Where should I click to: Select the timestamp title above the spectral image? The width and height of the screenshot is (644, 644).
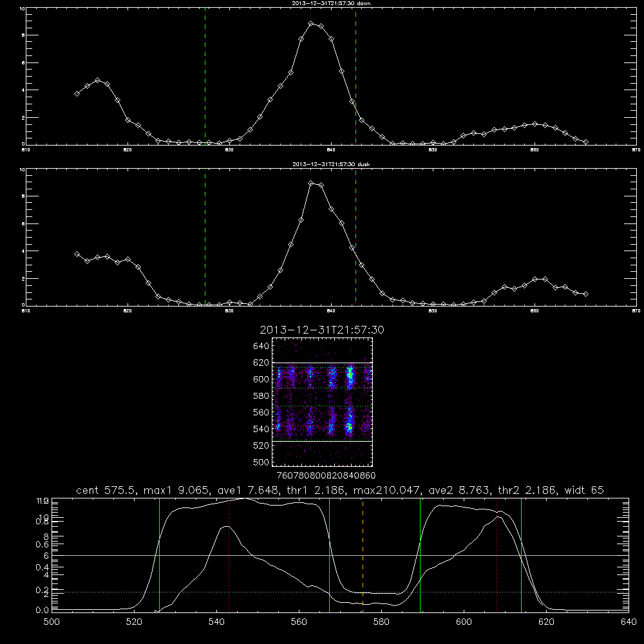[x=322, y=330]
